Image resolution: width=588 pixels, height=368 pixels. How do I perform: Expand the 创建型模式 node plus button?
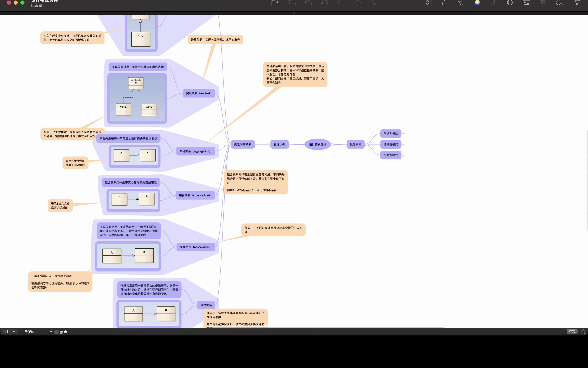[403, 134]
